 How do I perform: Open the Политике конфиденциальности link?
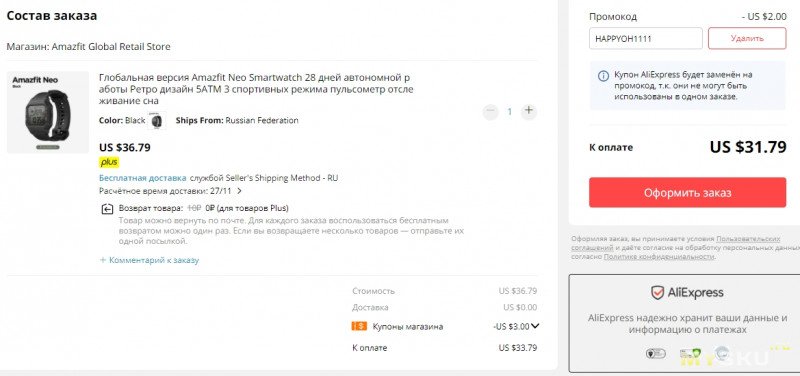click(659, 257)
